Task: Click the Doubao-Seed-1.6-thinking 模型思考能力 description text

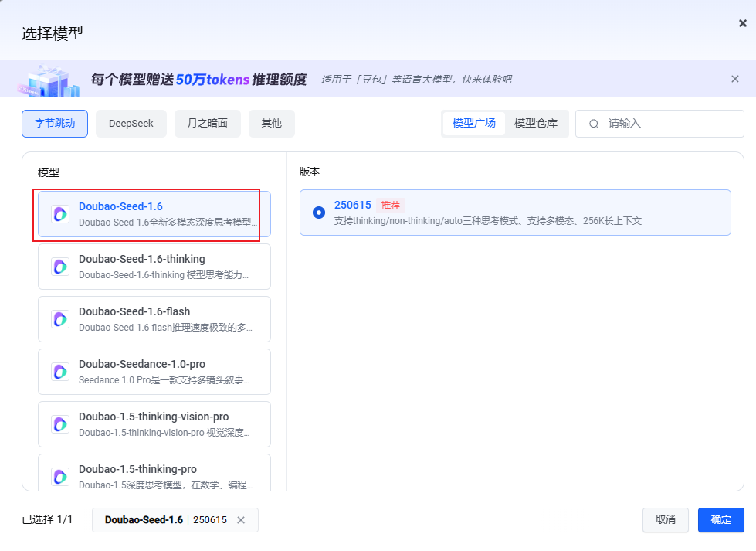Action: coord(164,275)
